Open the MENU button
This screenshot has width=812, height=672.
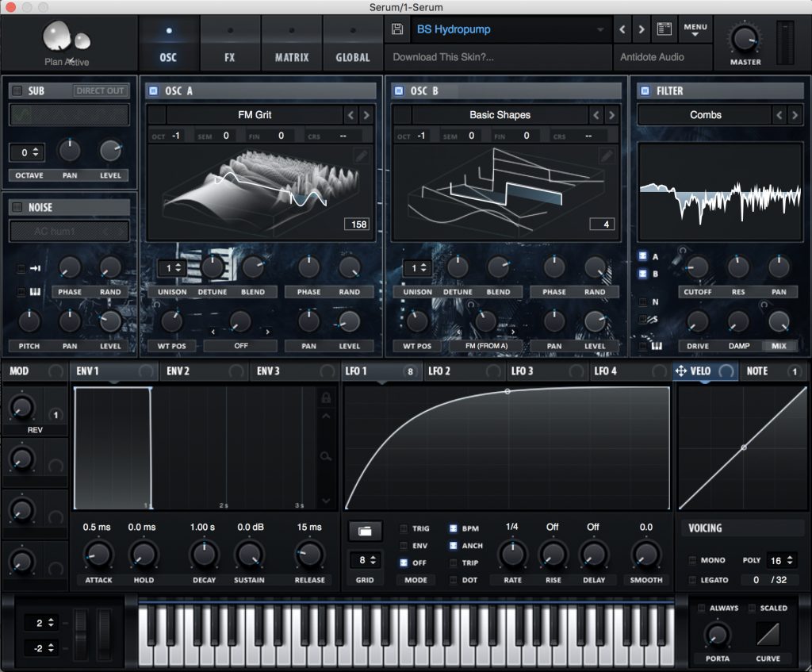[695, 29]
